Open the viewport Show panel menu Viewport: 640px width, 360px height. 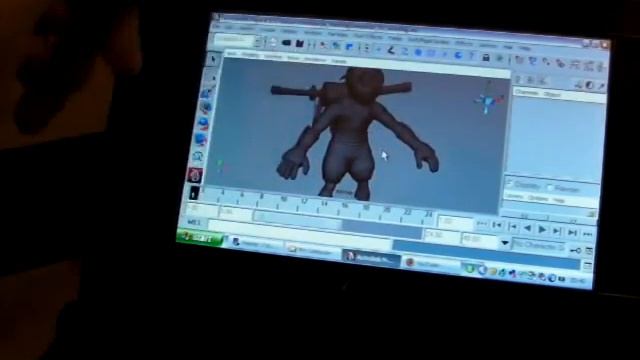click(x=293, y=58)
